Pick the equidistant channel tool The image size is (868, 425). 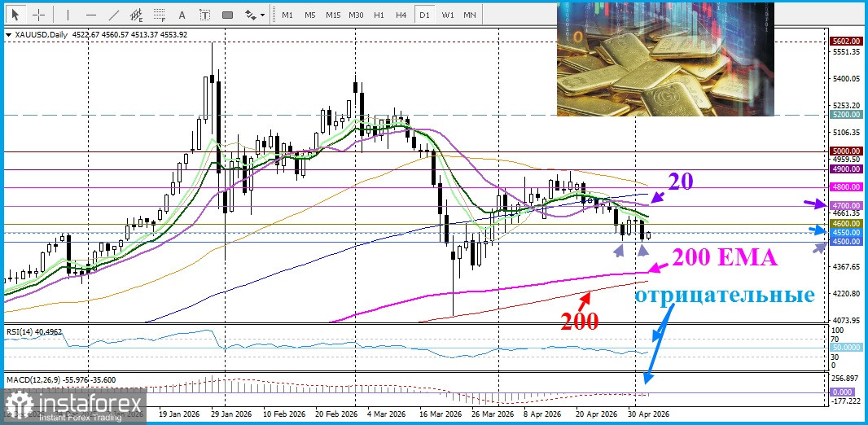136,15
